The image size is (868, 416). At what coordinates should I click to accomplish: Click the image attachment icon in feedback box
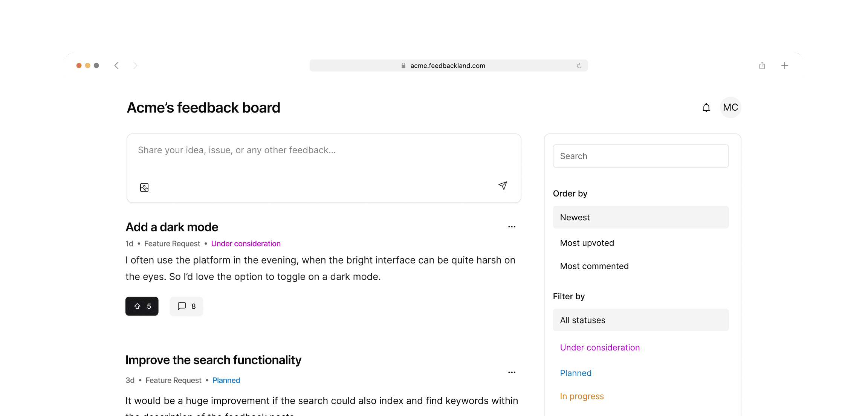(144, 187)
